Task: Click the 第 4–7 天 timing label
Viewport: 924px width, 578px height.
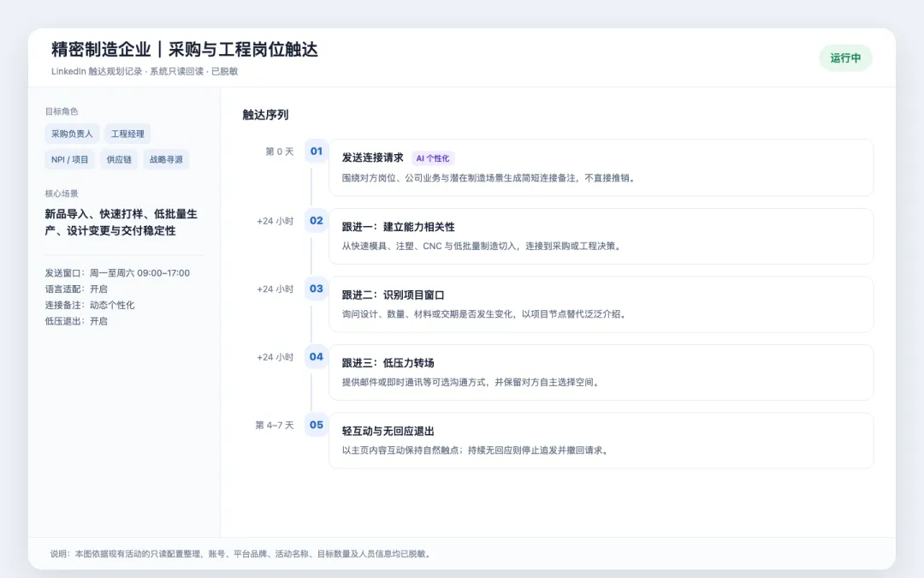Action: pyautogui.click(x=275, y=426)
